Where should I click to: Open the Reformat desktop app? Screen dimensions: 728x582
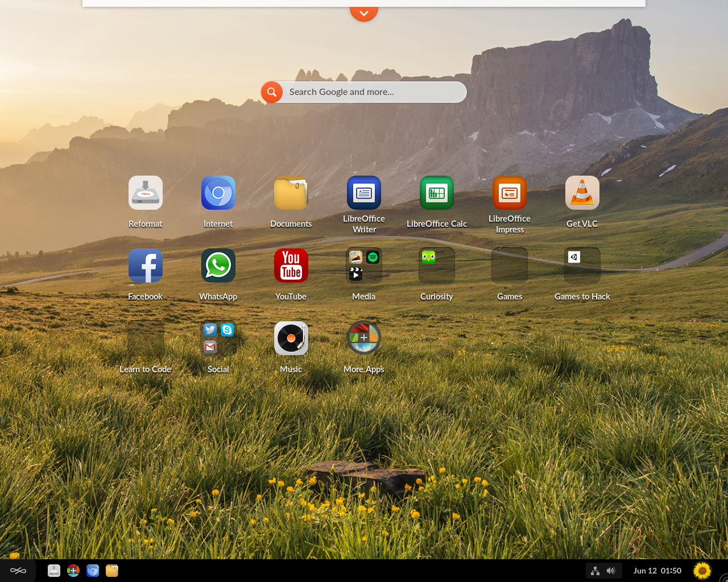click(146, 193)
